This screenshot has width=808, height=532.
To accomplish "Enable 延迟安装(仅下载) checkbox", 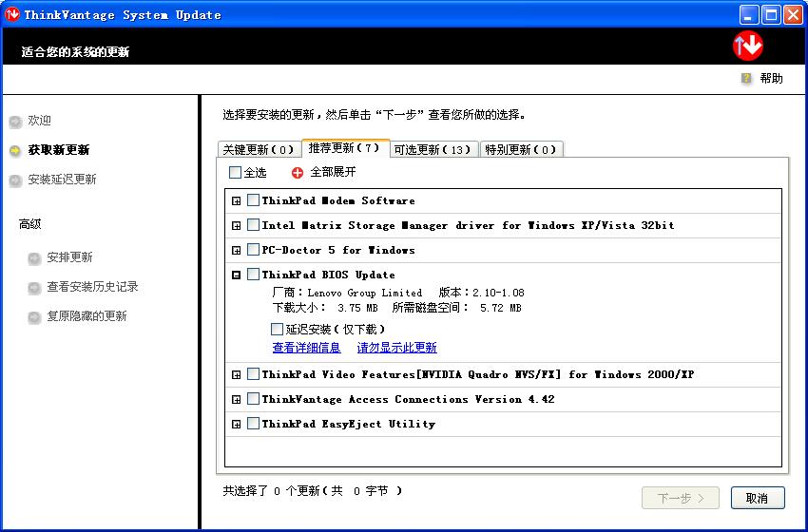I will [x=278, y=329].
